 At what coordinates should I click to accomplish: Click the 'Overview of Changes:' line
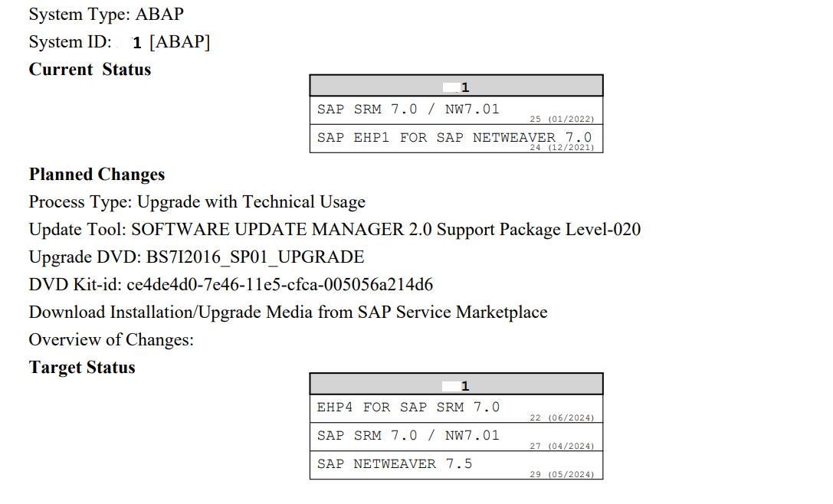click(111, 340)
